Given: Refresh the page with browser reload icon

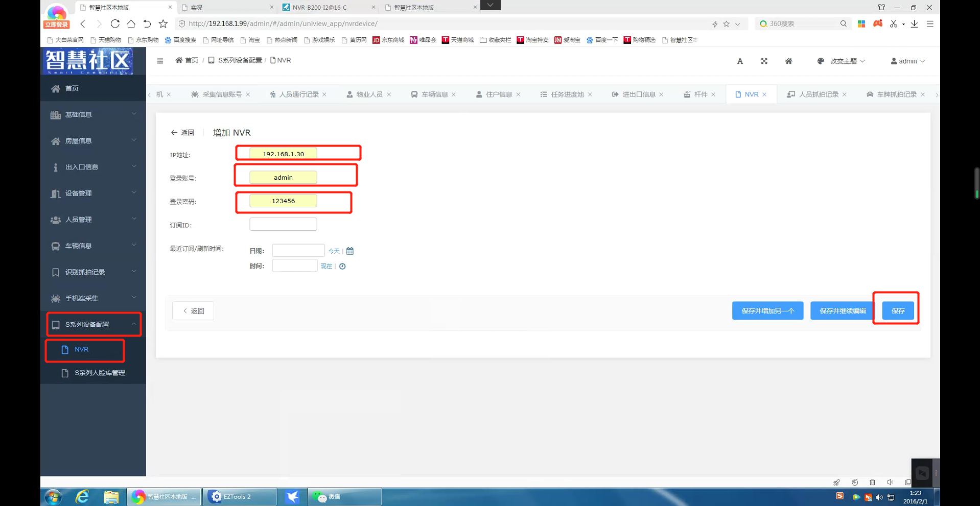Looking at the screenshot, I should [115, 23].
